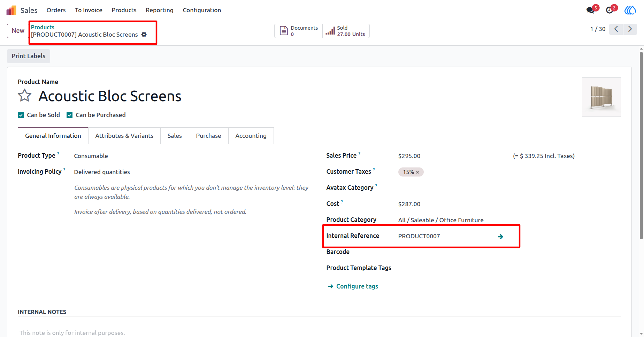Viewport: 644px width, 337px height.
Task: Show help tooltip for Avatax Category
Action: tap(376, 186)
